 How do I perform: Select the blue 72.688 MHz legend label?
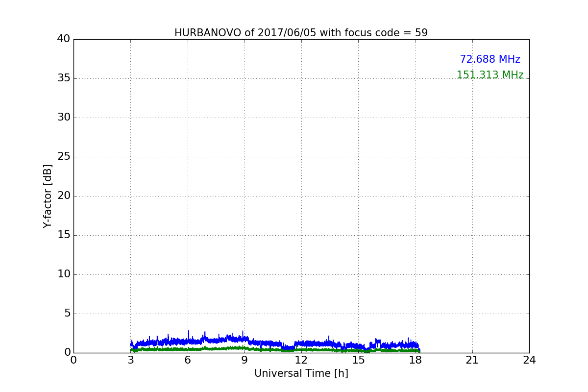[490, 59]
